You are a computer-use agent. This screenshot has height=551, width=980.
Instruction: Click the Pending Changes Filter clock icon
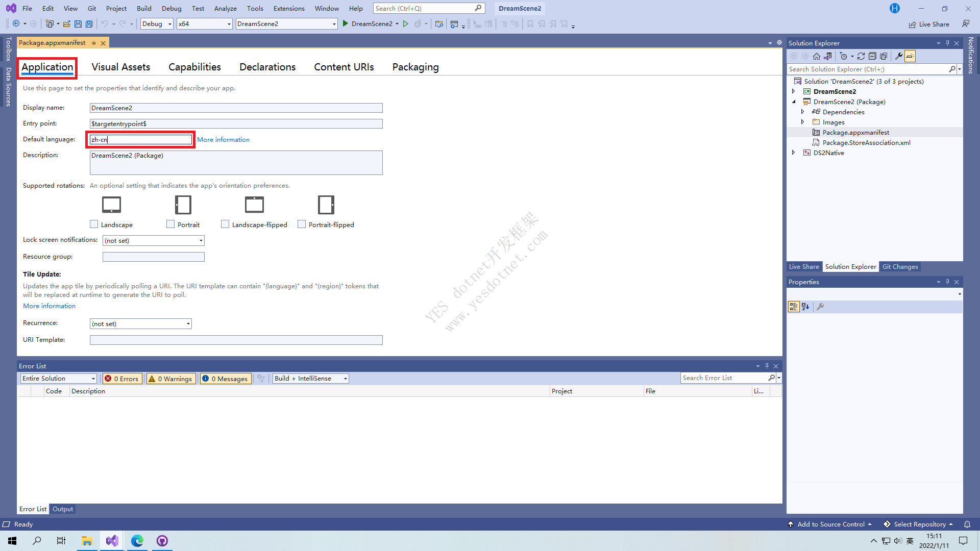point(844,56)
